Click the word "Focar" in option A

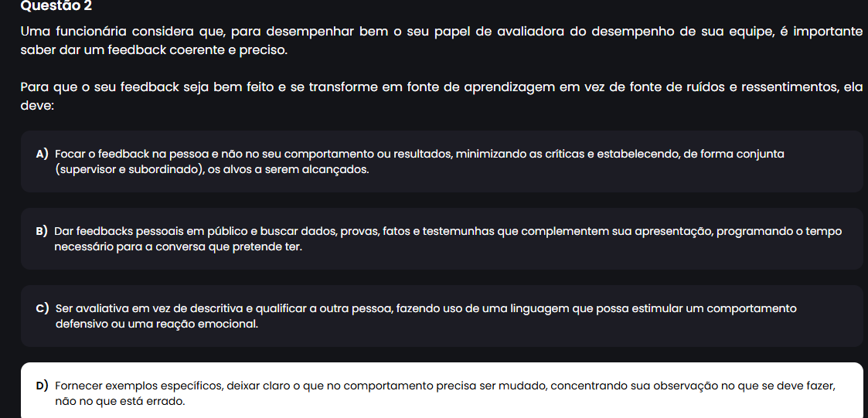point(70,154)
